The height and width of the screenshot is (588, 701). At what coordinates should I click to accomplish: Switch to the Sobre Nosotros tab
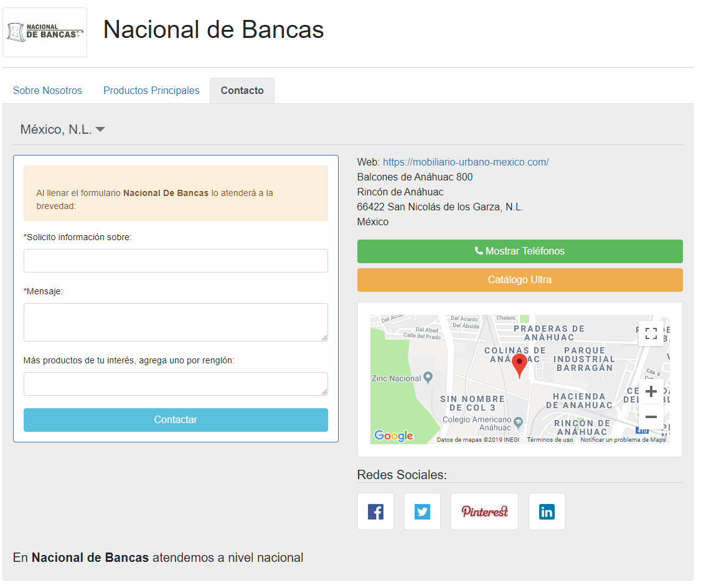[x=47, y=90]
